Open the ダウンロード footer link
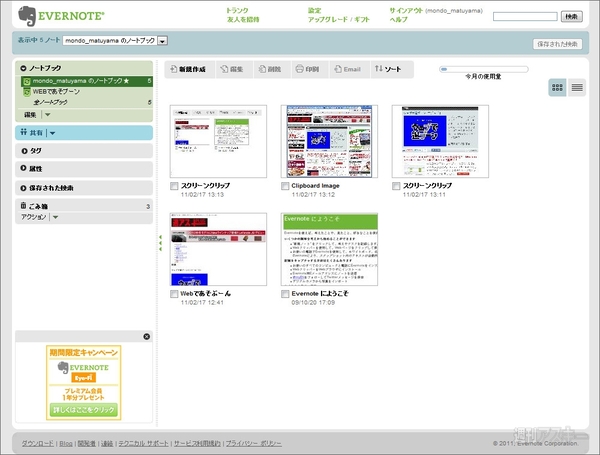The height and width of the screenshot is (455, 600). point(38,444)
